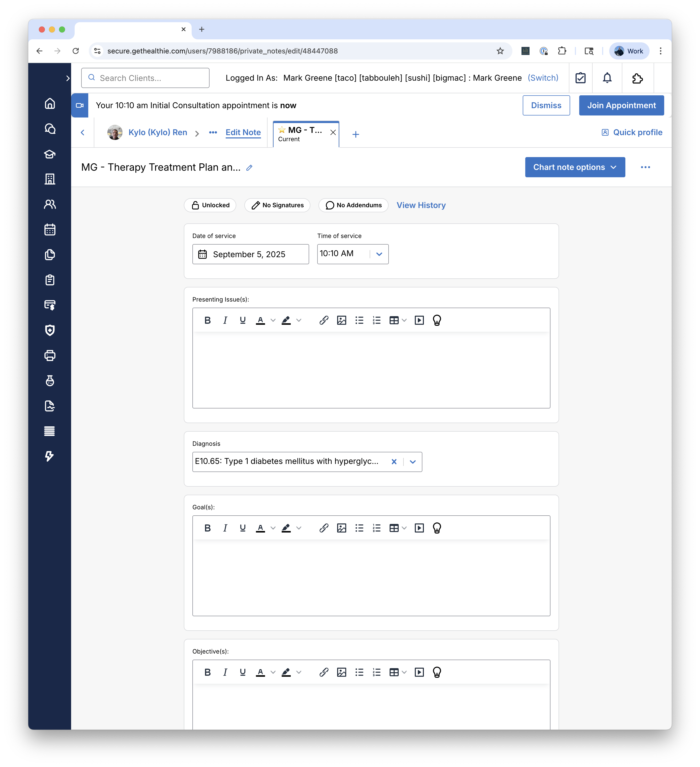
Task: Insert image in Goal(s) editor
Action: pyautogui.click(x=341, y=528)
